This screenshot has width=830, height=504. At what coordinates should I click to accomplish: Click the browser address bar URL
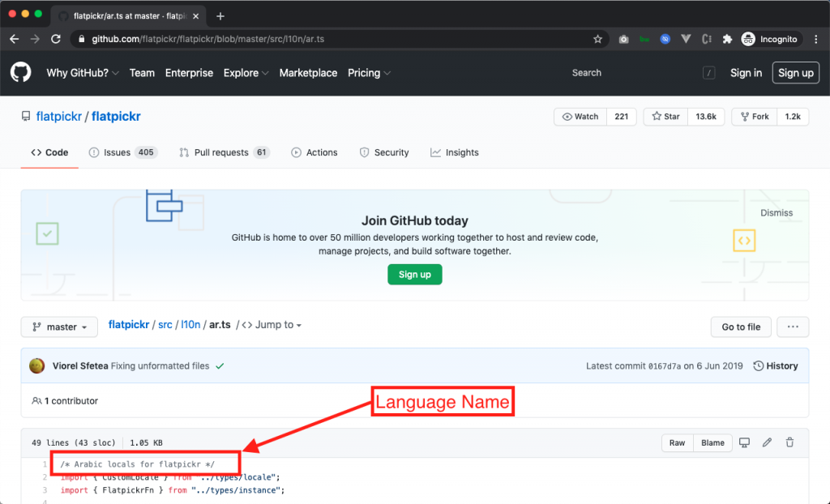click(208, 39)
